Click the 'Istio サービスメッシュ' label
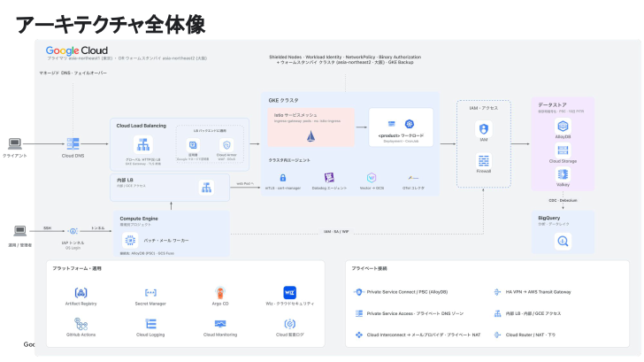This screenshot has height=362, width=644. 295,115
